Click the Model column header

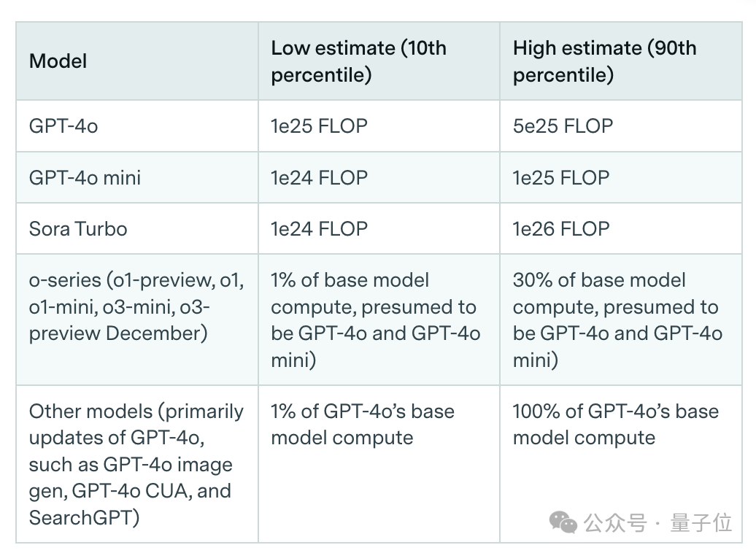58,61
